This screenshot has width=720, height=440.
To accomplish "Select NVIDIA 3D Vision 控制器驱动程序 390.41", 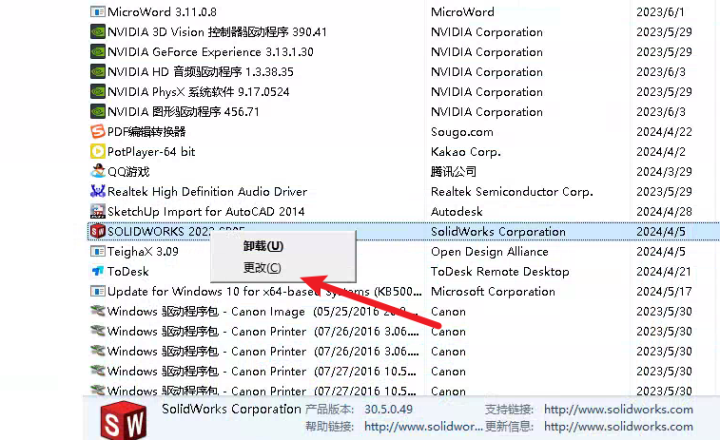I will 217,32.
